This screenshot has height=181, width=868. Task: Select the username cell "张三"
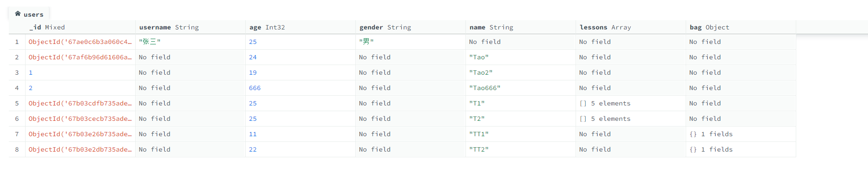150,42
